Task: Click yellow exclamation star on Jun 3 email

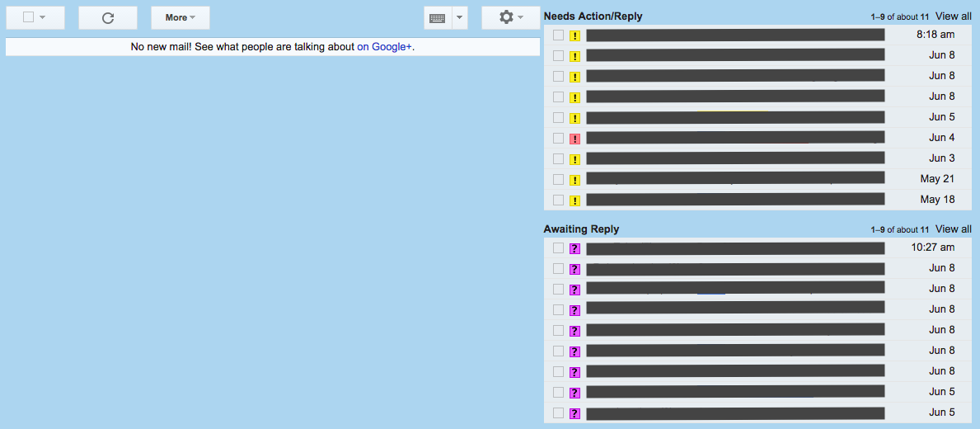Action: click(x=574, y=159)
